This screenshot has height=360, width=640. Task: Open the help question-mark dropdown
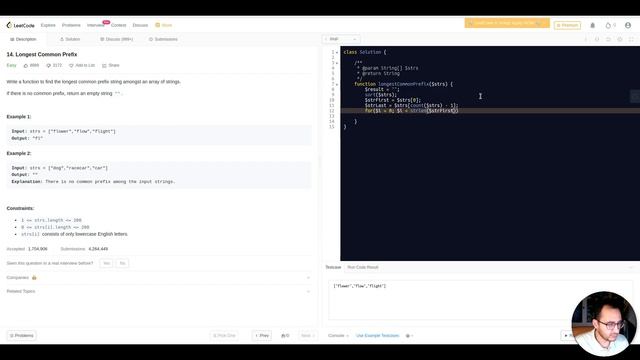(x=409, y=336)
